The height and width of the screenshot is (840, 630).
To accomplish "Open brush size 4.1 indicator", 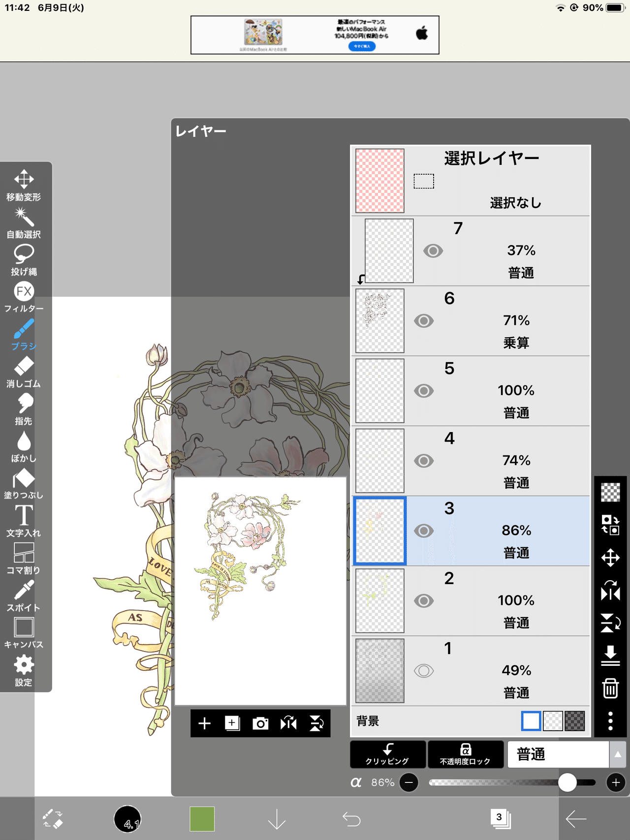I will (x=127, y=819).
